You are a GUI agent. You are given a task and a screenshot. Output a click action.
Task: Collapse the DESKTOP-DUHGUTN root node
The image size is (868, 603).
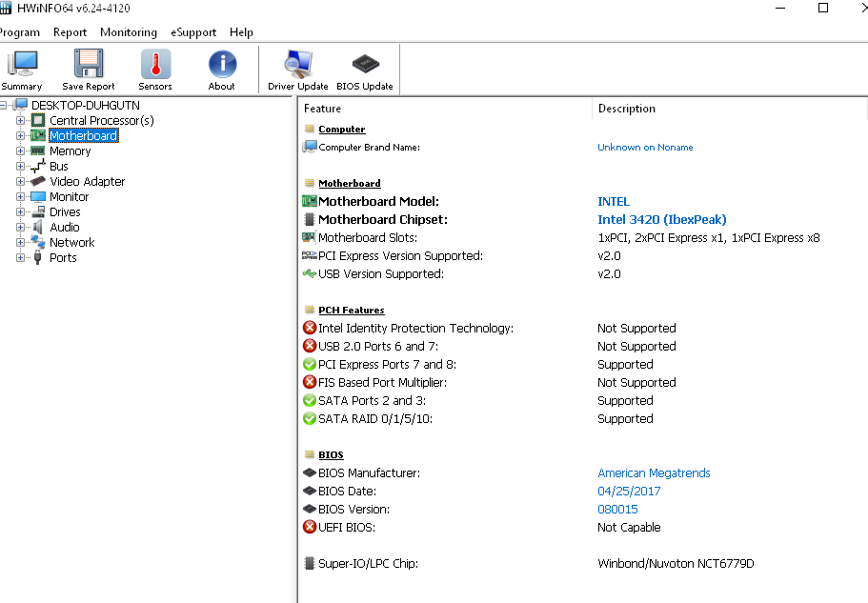[3, 105]
